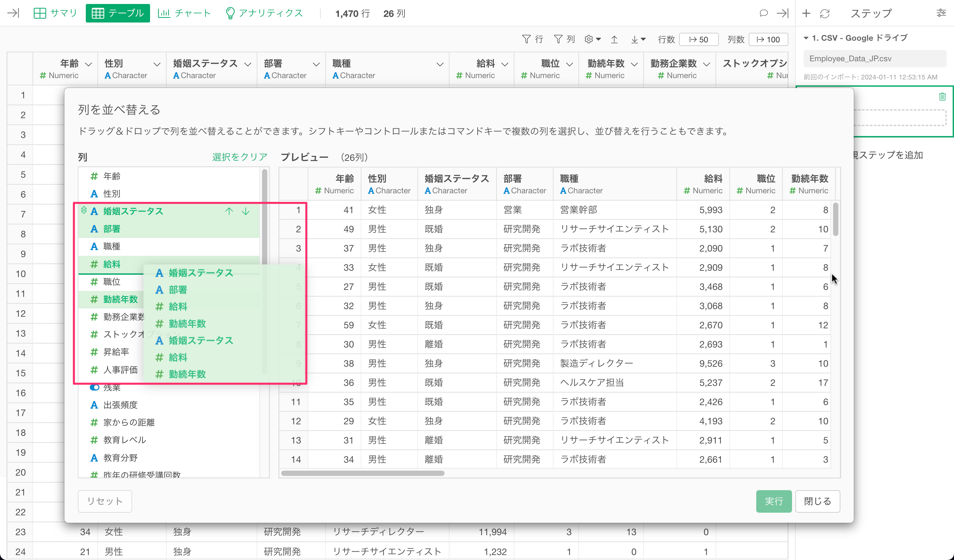Select 残業 in the column list
Viewport: 954px width, 560px height.
[169, 388]
